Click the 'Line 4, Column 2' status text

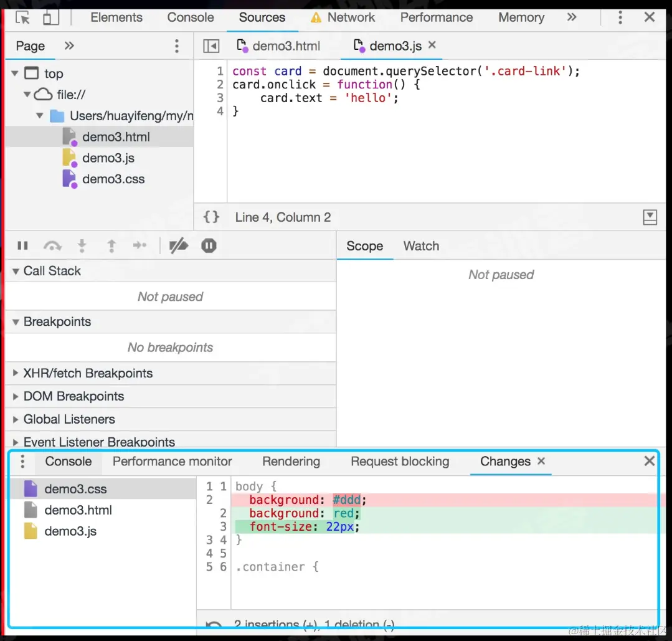(283, 217)
